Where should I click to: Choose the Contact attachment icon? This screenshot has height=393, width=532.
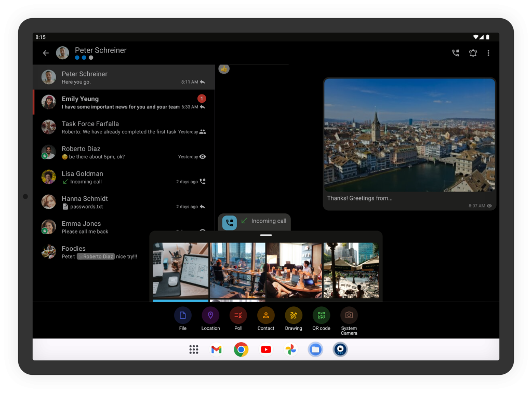coord(265,315)
